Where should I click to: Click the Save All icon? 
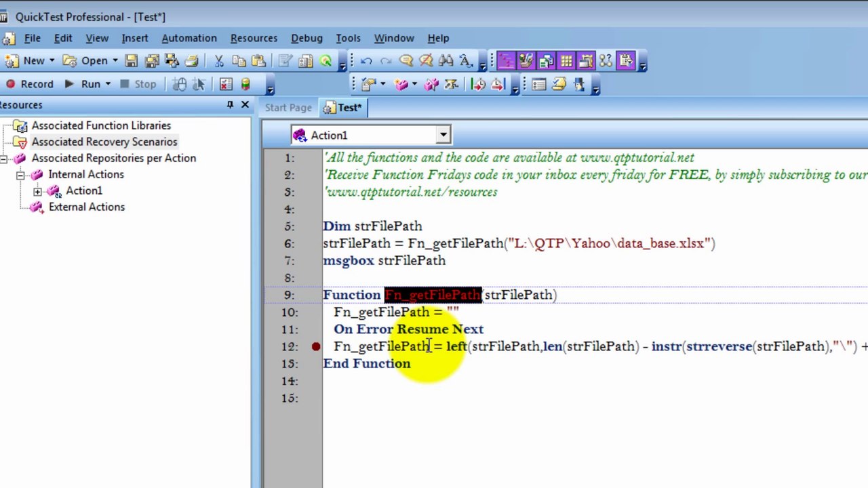point(152,61)
